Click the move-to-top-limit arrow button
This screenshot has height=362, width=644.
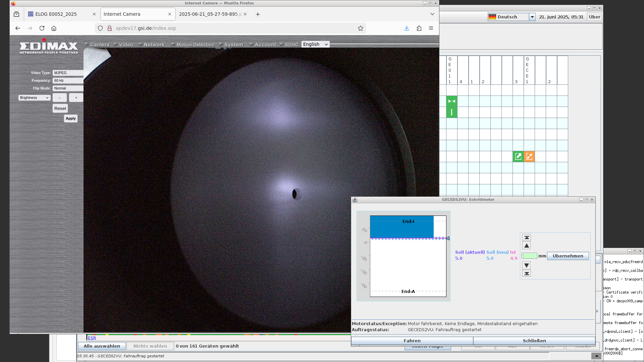point(527,238)
